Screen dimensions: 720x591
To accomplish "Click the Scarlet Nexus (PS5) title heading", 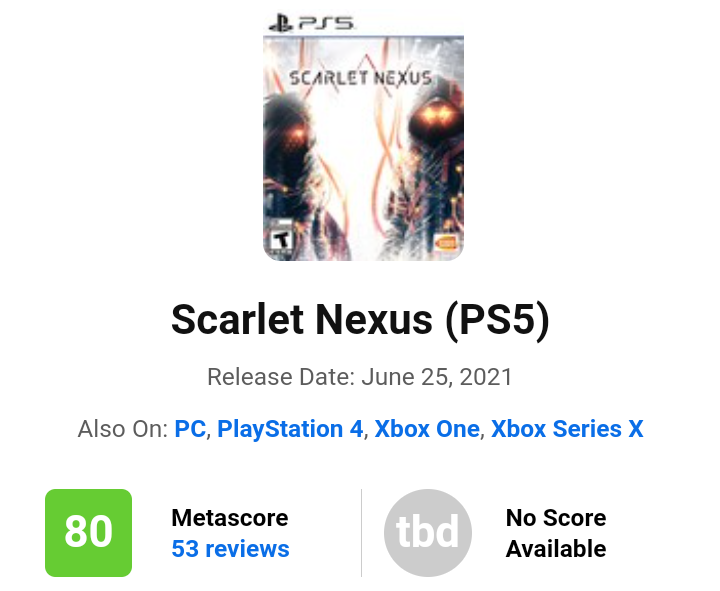I will coord(360,319).
